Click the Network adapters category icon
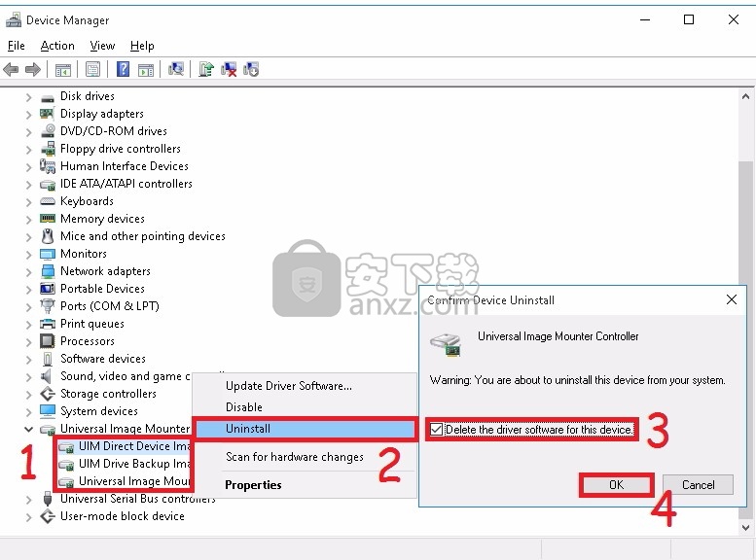The width and height of the screenshot is (756, 560). (x=48, y=271)
